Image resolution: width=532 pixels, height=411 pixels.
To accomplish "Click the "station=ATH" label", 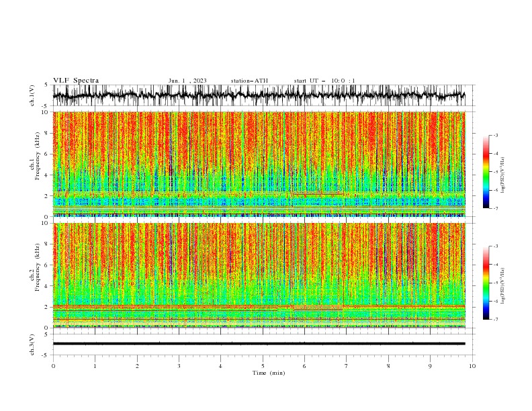I will (249, 81).
